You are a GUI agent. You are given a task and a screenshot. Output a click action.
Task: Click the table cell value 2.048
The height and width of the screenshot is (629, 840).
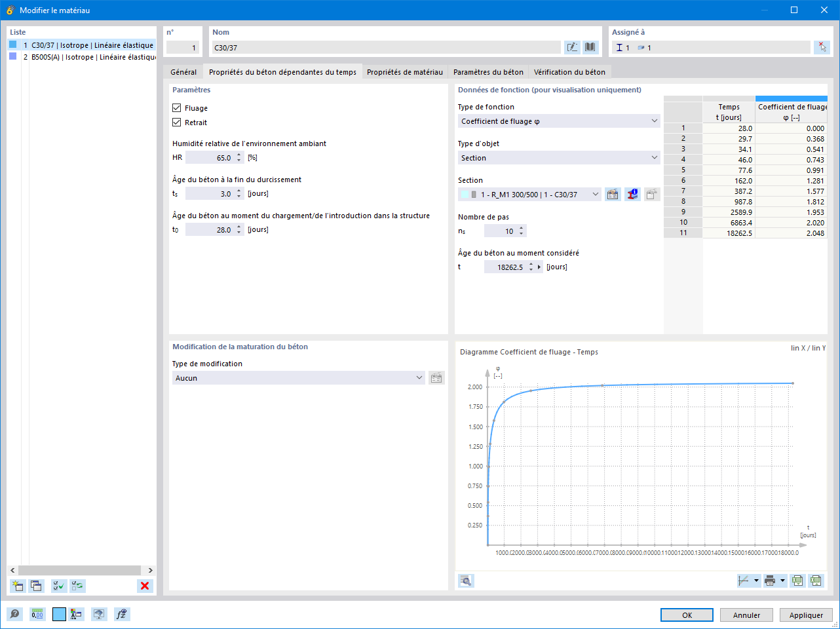click(x=792, y=233)
